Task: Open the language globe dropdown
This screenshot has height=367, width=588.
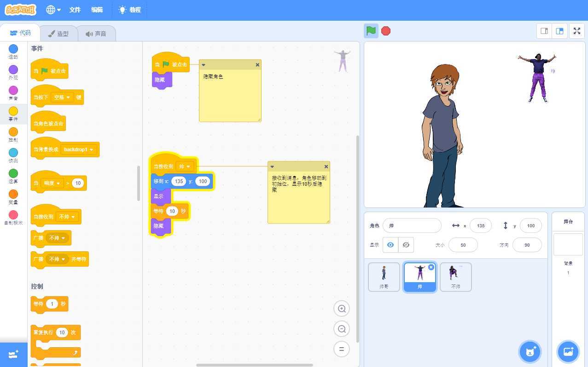Action: point(53,10)
